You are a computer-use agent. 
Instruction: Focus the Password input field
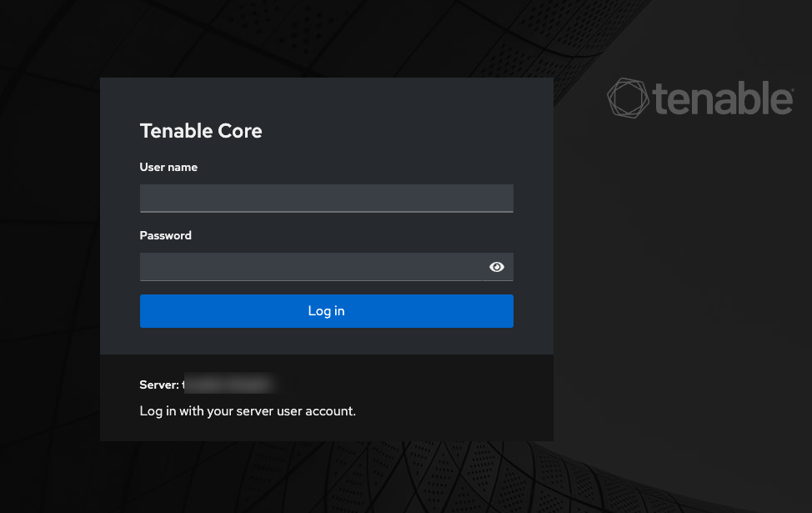[x=310, y=267]
